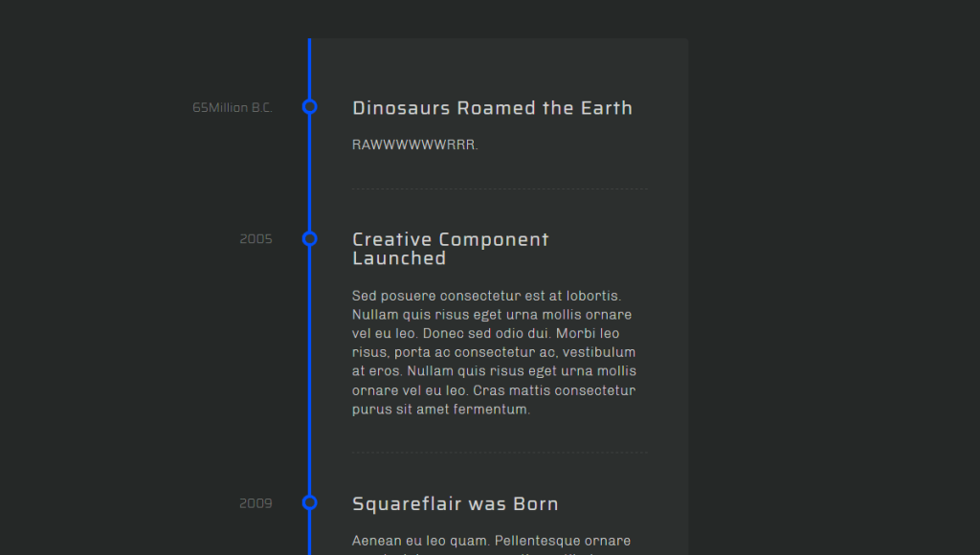Click the dotted divider below the dinosaur entry
This screenshot has width=980, height=555.
pos(500,188)
